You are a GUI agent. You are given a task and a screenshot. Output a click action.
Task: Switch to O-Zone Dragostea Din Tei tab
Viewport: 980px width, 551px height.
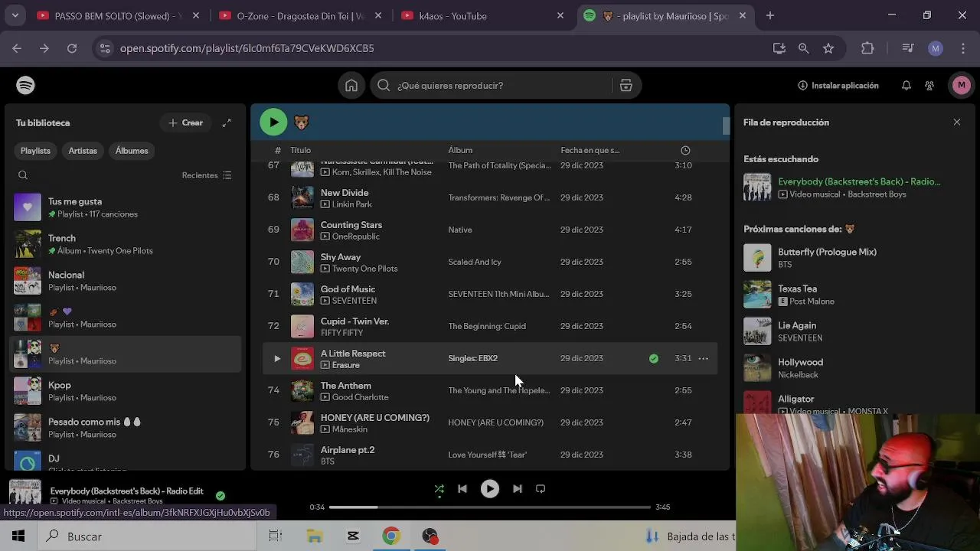[301, 15]
